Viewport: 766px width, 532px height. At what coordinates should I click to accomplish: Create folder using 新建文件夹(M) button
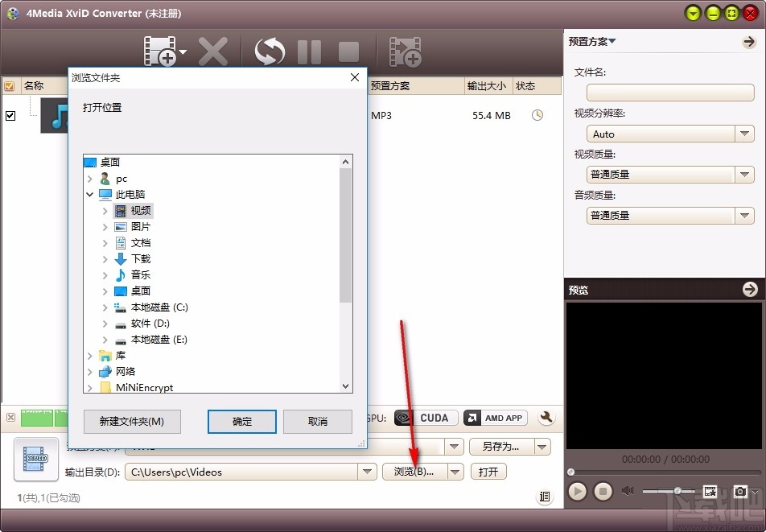point(131,421)
